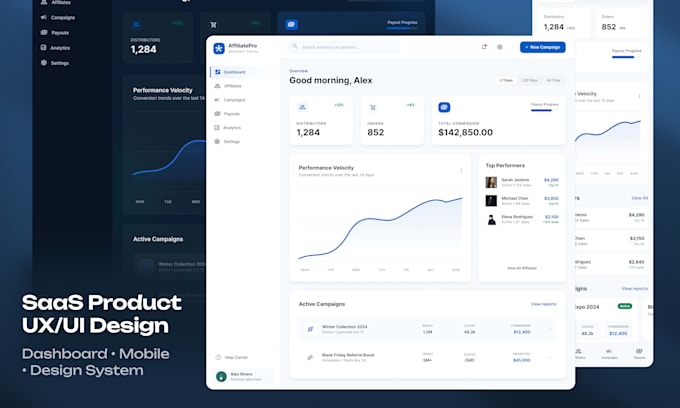The height and width of the screenshot is (408, 680).
Task: Click Payouts icon in dark sidebar
Action: tap(44, 33)
